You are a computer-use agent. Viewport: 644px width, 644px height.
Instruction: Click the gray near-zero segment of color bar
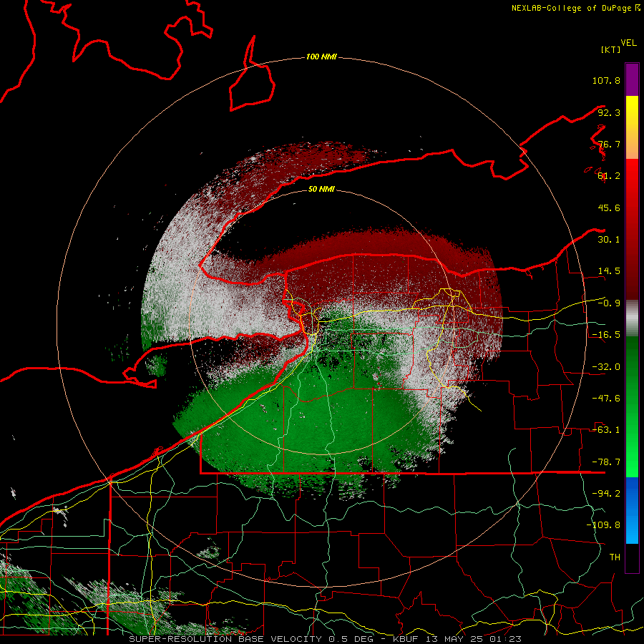coord(632,318)
